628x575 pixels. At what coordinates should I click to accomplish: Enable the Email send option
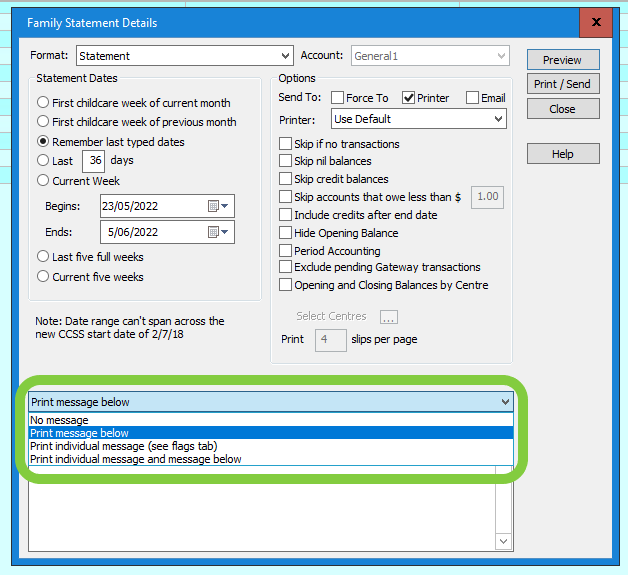point(472,98)
